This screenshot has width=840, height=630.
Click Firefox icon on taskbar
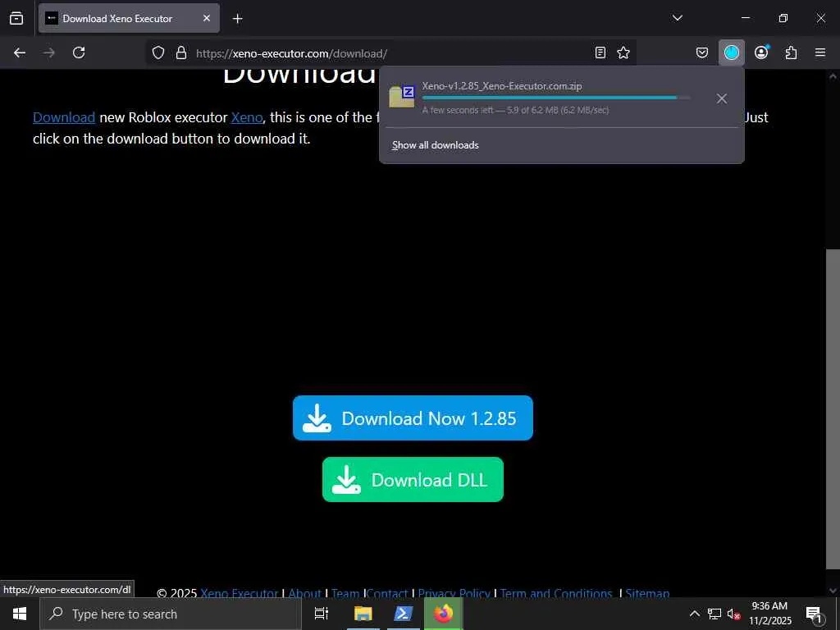(x=444, y=614)
